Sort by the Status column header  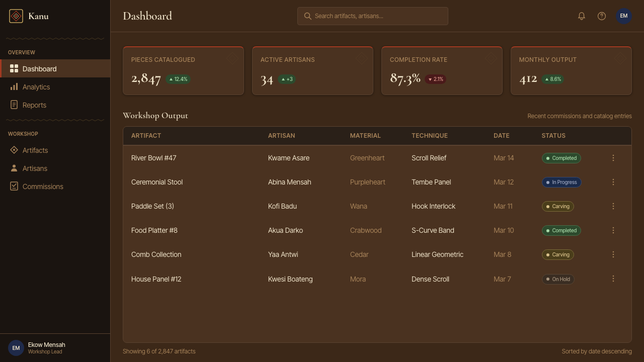pos(553,136)
